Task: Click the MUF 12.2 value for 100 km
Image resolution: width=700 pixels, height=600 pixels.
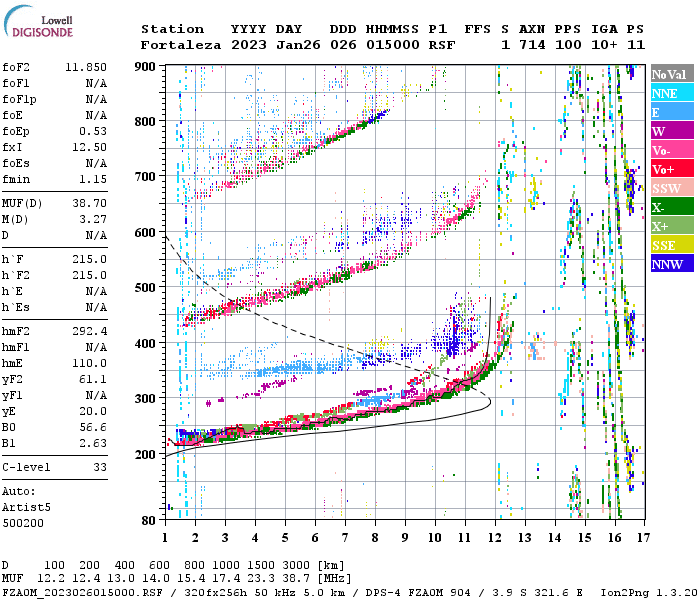Action: coord(51,579)
